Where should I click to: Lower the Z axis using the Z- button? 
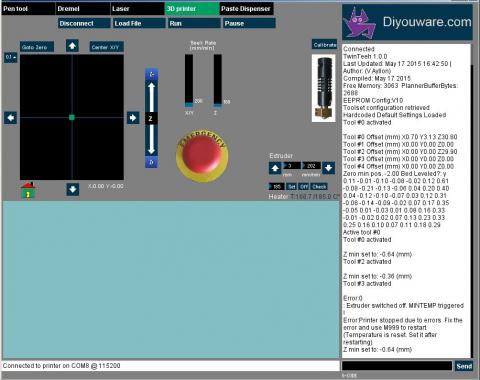tap(152, 162)
